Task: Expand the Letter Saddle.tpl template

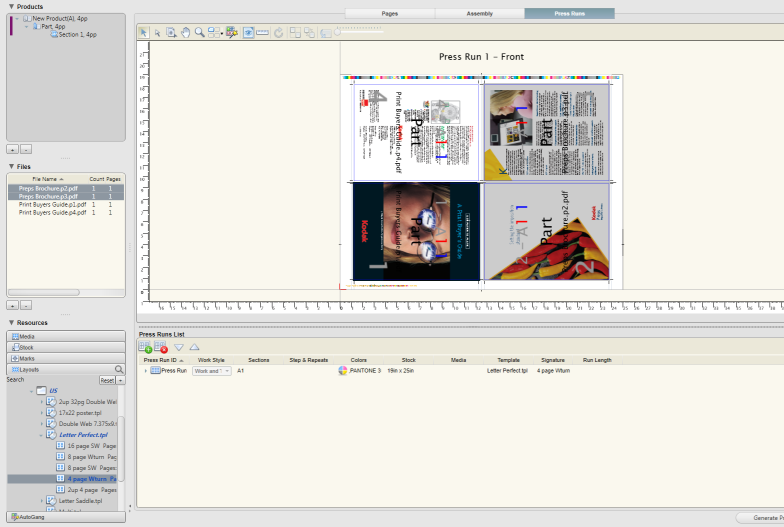Action: [x=42, y=500]
